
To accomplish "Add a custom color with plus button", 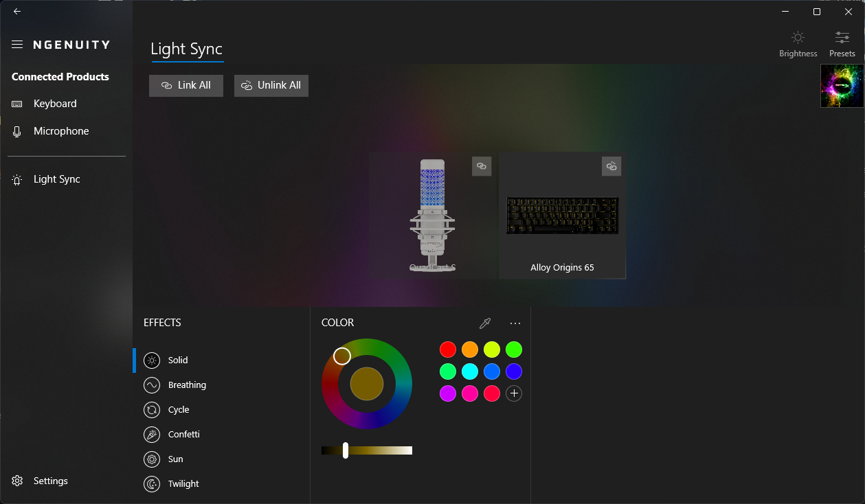I will point(514,393).
